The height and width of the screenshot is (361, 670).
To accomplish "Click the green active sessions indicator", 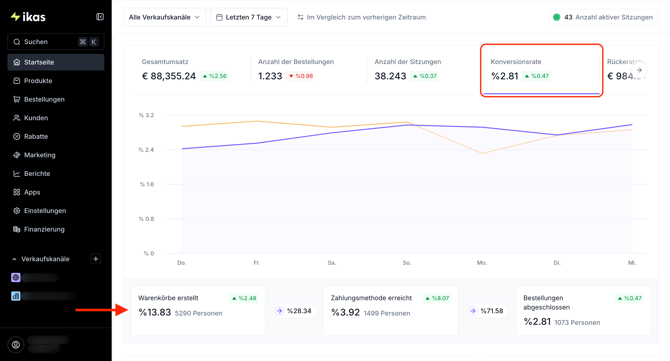I will [x=556, y=18].
